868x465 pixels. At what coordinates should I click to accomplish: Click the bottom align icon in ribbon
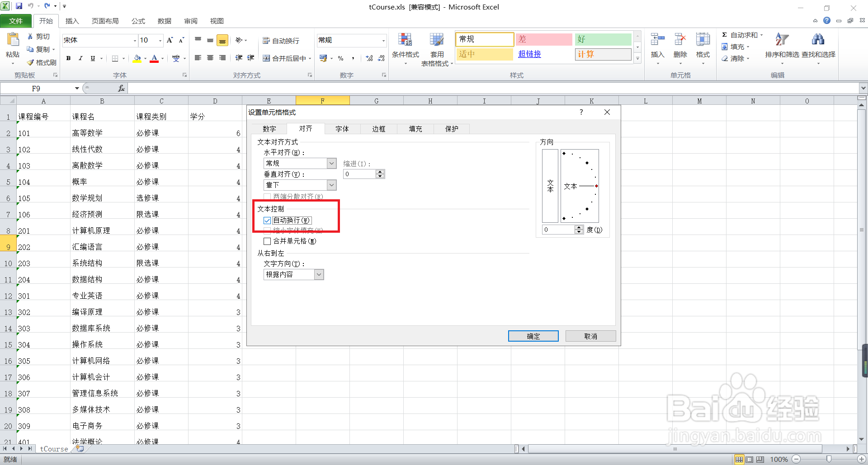point(222,40)
